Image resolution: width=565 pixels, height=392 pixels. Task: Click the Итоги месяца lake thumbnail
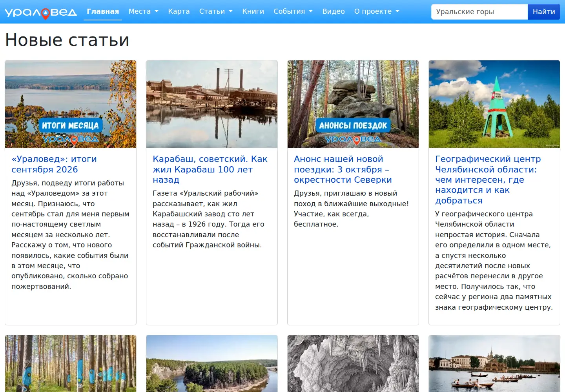click(71, 104)
